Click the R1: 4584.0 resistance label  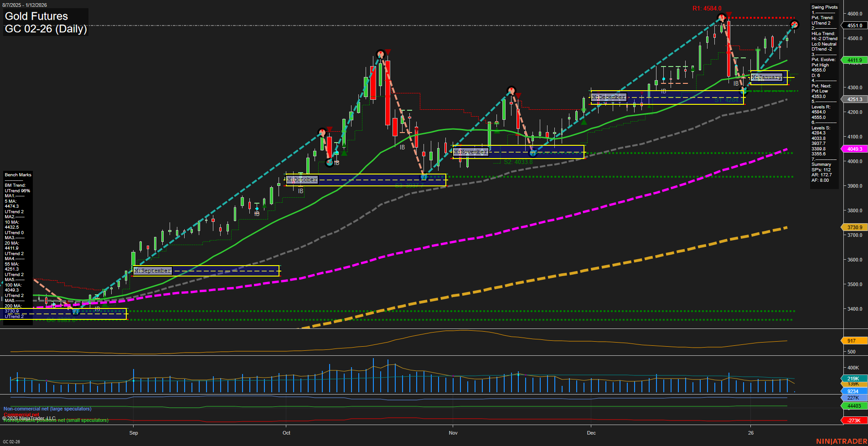click(706, 8)
